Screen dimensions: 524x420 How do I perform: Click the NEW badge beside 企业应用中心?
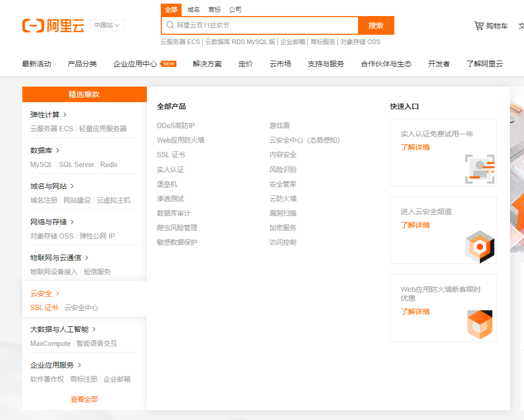click(x=169, y=64)
